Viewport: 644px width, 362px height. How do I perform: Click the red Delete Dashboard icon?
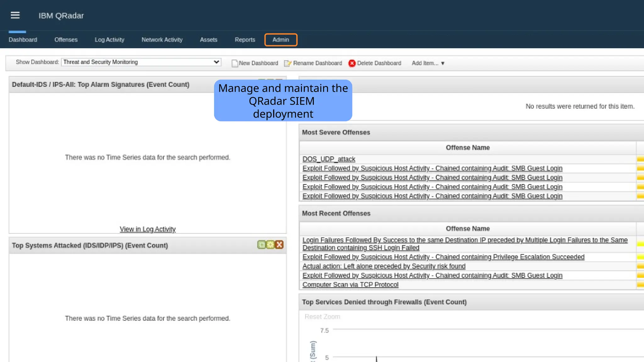[x=352, y=63]
